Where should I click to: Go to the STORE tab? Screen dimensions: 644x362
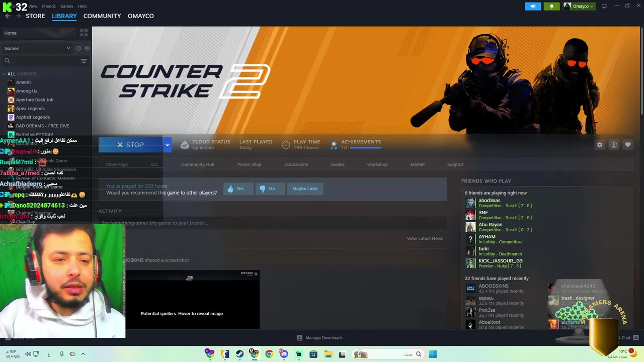tap(35, 16)
